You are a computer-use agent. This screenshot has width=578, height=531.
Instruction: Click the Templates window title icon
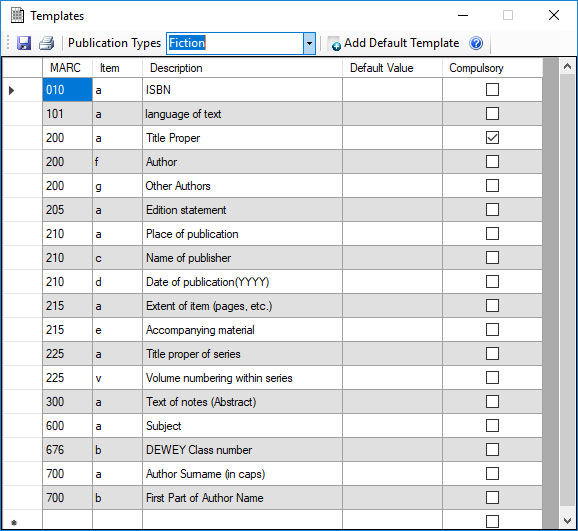click(17, 15)
